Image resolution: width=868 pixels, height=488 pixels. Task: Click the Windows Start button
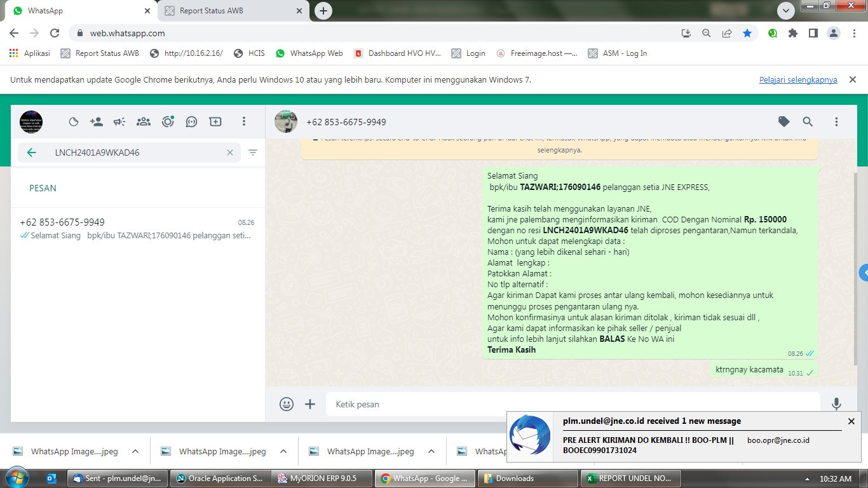pos(16,478)
